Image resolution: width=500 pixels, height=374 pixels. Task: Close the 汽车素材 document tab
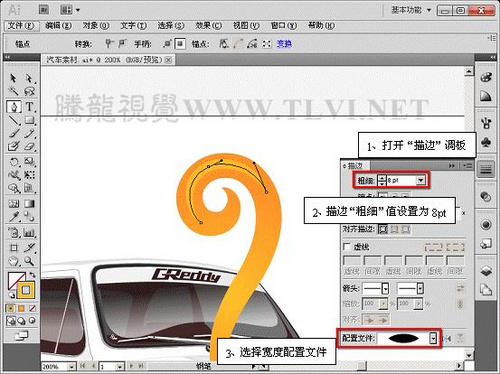pyautogui.click(x=169, y=60)
